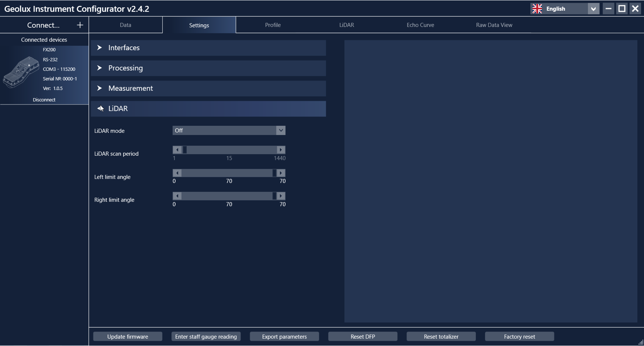Click the plus icon next to Connect
This screenshot has width=644, height=346.
[80, 25]
